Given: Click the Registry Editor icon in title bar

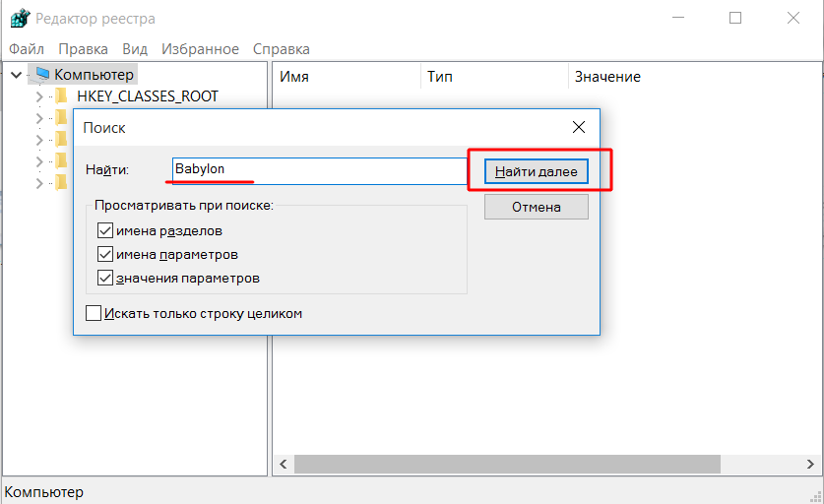Looking at the screenshot, I should point(19,19).
